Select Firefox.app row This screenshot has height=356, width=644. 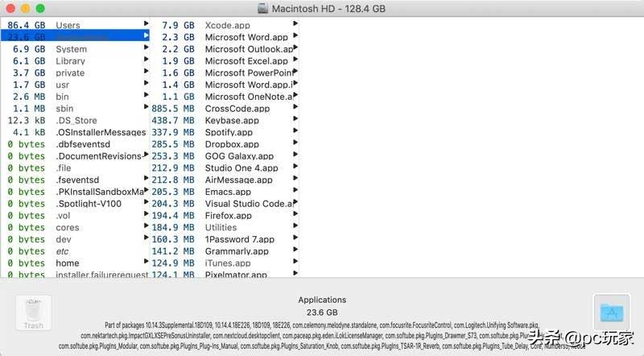point(225,216)
